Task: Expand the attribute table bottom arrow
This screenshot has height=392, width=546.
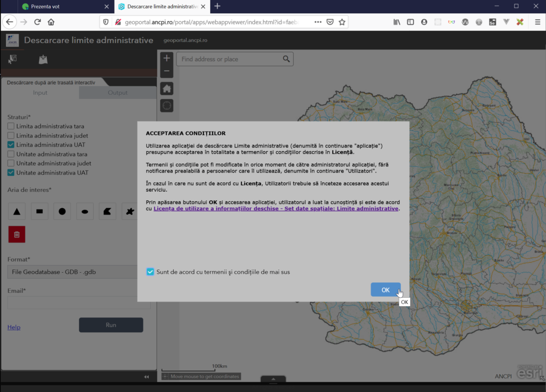Action: (x=274, y=379)
